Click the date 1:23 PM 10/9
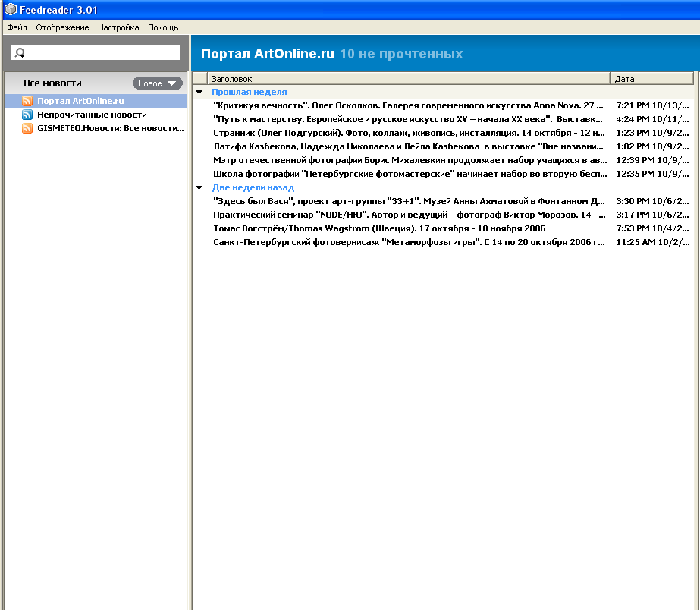The height and width of the screenshot is (610, 700). coord(653,133)
